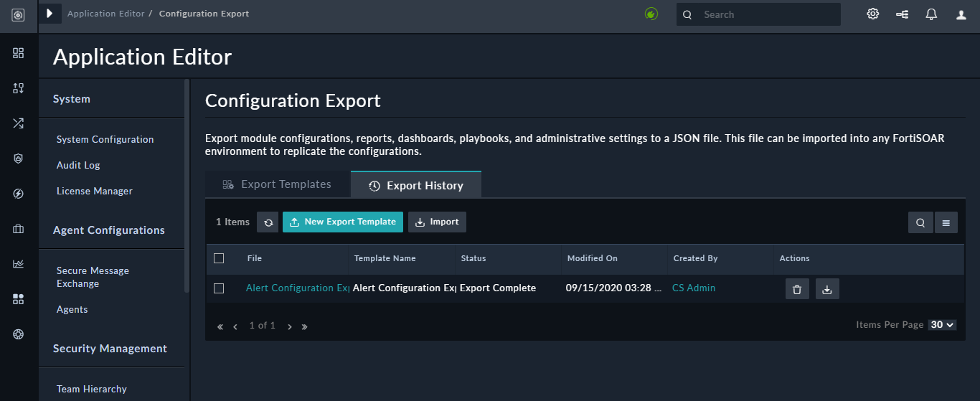Open the Alert Configuration Export file link
Viewport: 980px width, 401px height.
[x=297, y=288]
